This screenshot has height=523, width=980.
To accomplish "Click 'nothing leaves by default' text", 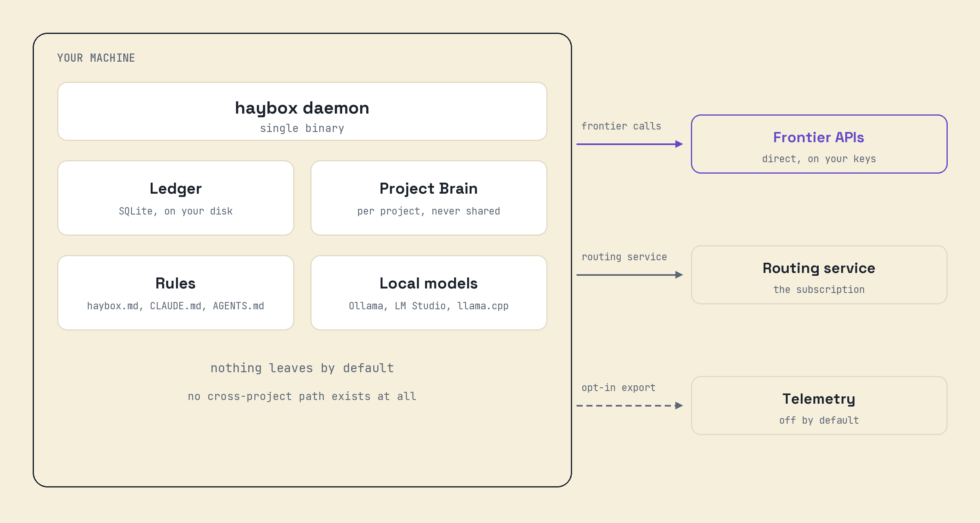I will (302, 368).
